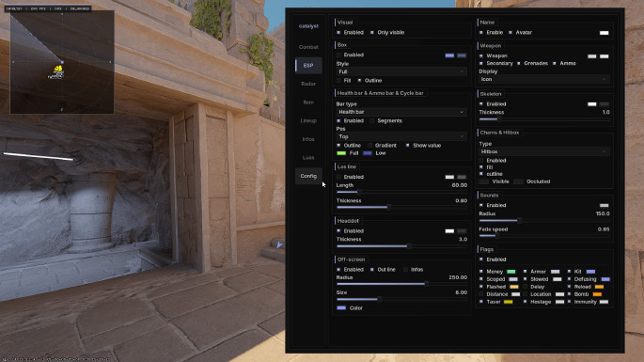Open the orange Bomb color swatch
Viewport: 644px width, 362px height.
click(597, 294)
